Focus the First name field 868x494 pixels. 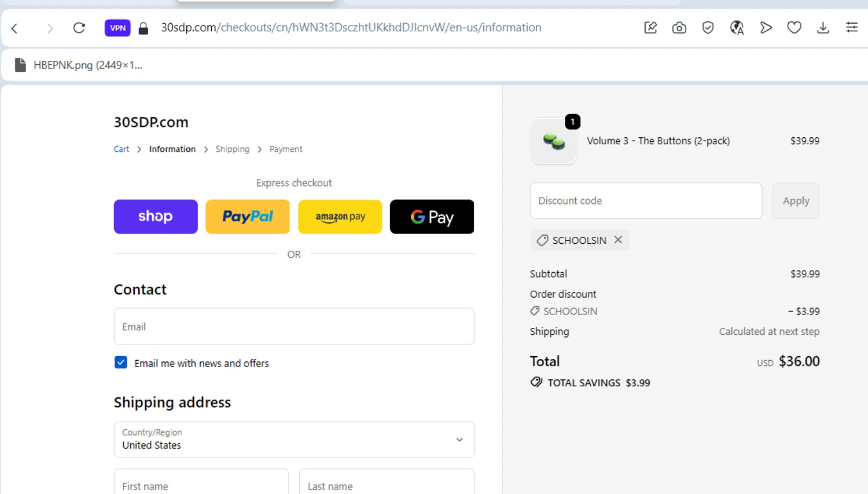tap(201, 482)
